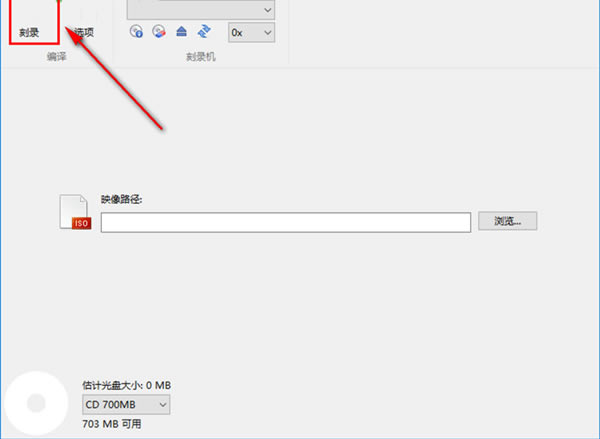Click the erase disc icon

(158, 32)
